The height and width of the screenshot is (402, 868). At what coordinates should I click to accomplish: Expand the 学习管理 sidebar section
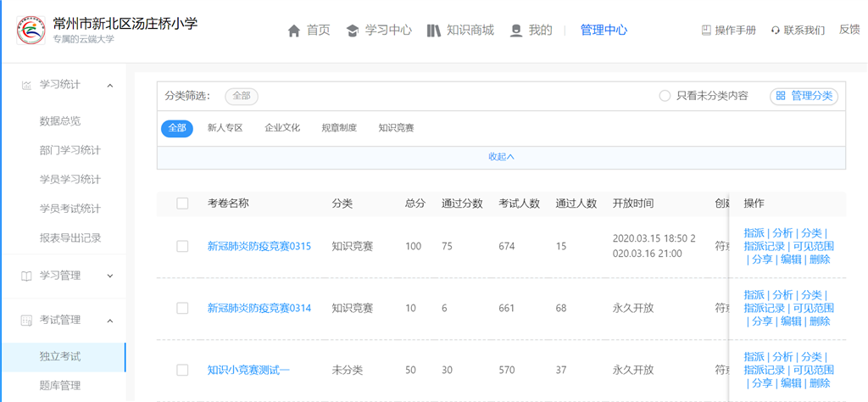[110, 276]
